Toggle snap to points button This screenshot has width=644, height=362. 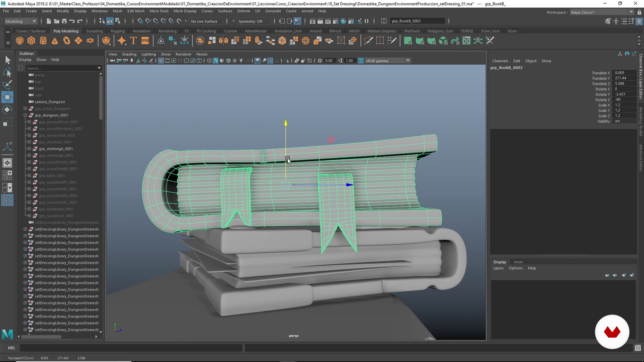coord(156,21)
